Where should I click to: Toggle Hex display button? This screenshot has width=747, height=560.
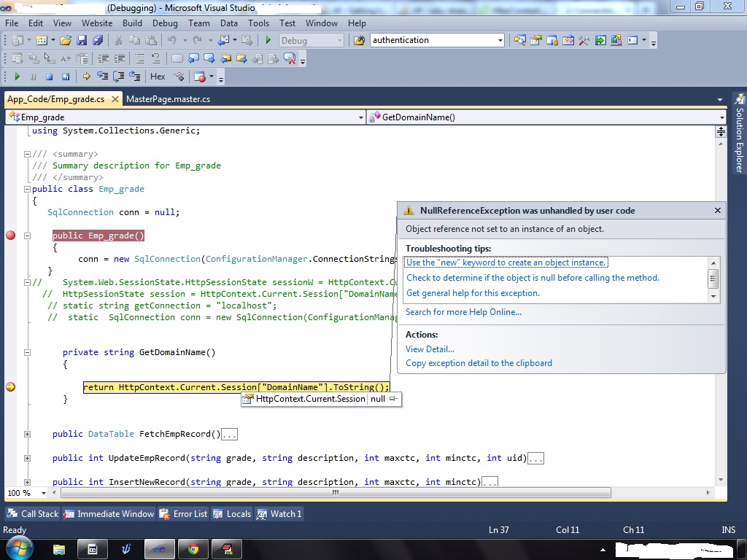158,76
